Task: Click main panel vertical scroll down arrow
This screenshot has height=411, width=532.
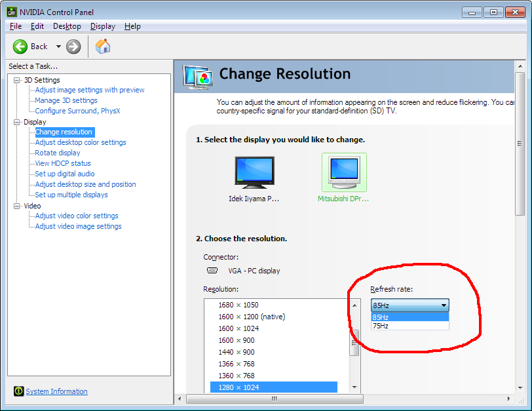Action: 520,387
